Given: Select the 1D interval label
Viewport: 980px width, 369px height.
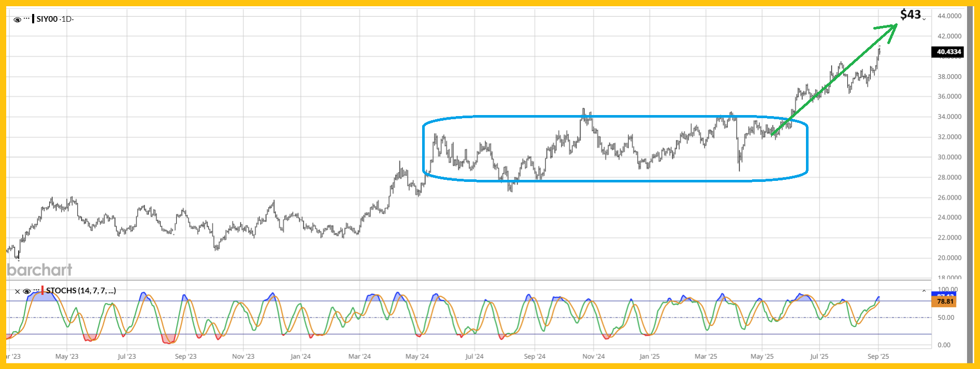Looking at the screenshot, I should [x=66, y=19].
